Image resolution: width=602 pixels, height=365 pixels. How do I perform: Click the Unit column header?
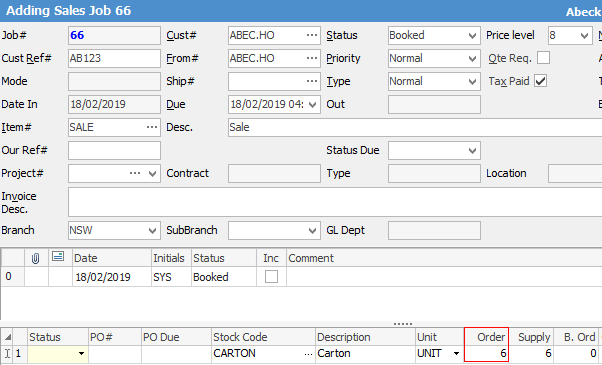(x=440, y=337)
